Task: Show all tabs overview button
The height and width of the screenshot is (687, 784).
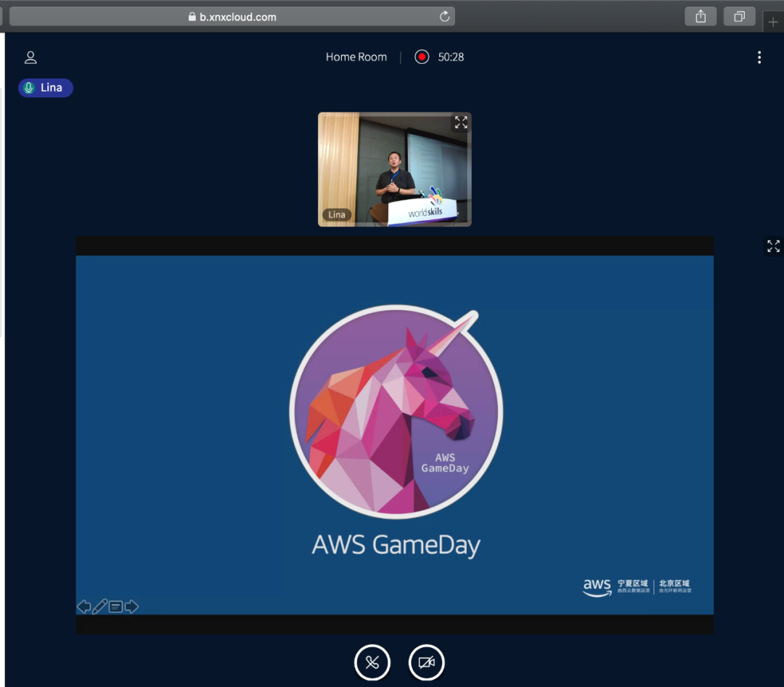Action: click(739, 17)
